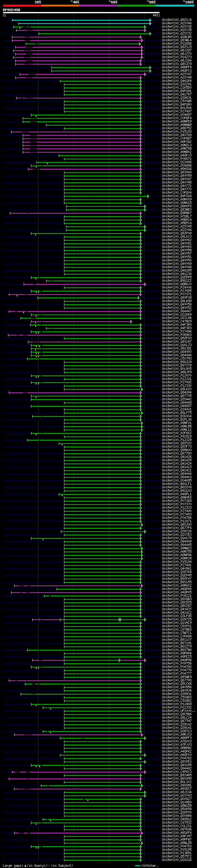Viewport: 197px width, 868px height.
Task: Click hit label UniRef100_P15193
Action: pyautogui.click(x=177, y=132)
